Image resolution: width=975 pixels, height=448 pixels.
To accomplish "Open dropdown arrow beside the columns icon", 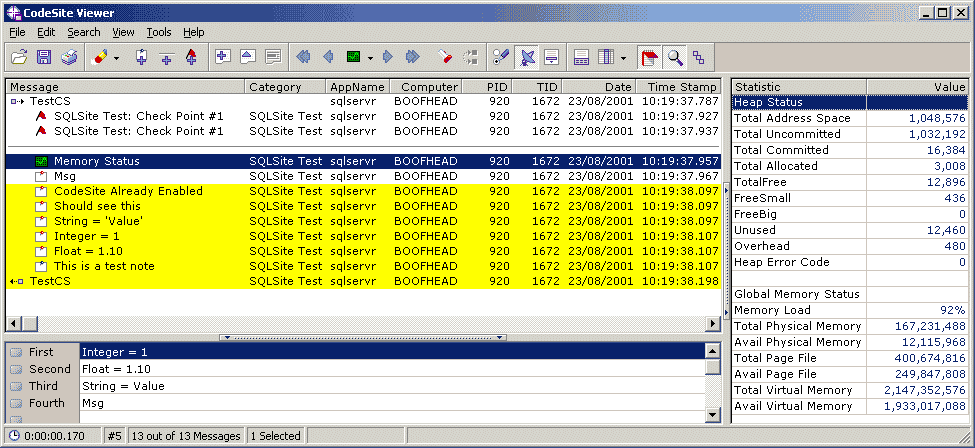I will tap(624, 57).
